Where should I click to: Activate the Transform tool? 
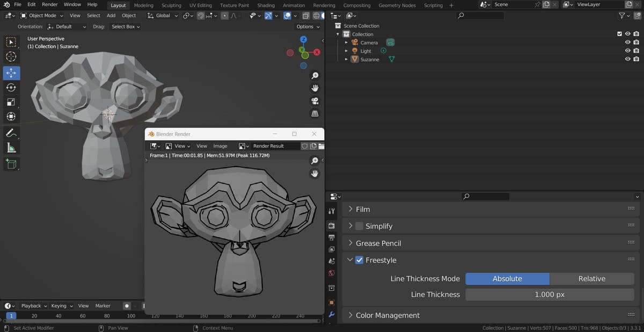point(11,117)
